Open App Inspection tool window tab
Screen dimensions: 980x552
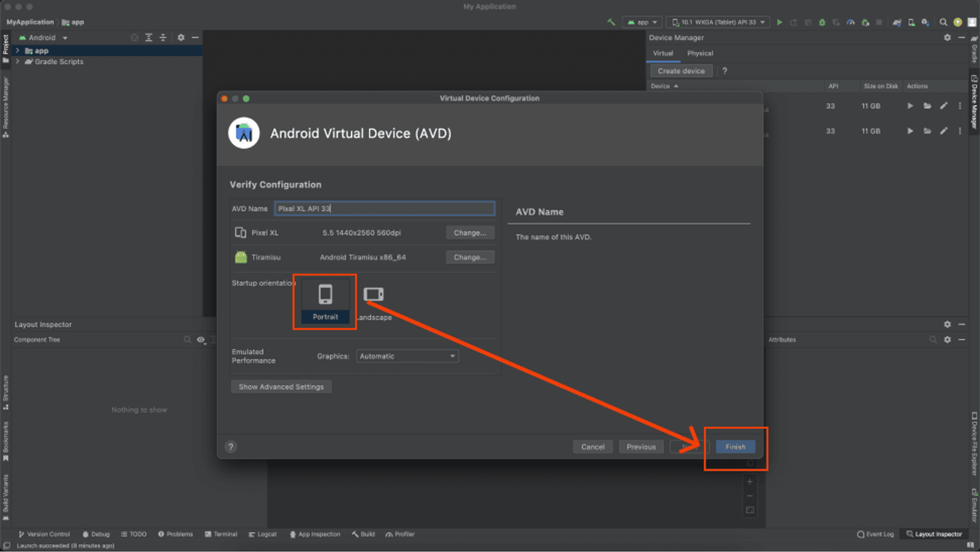[315, 534]
